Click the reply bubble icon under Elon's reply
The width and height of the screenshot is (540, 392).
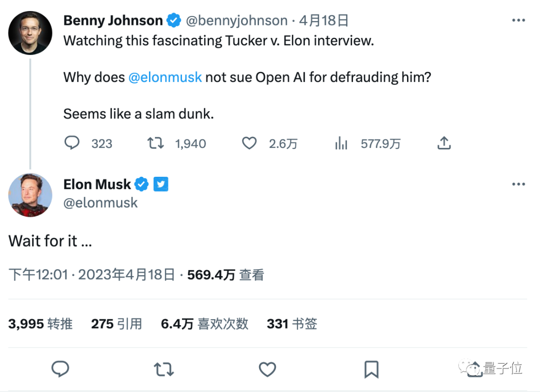(x=60, y=369)
